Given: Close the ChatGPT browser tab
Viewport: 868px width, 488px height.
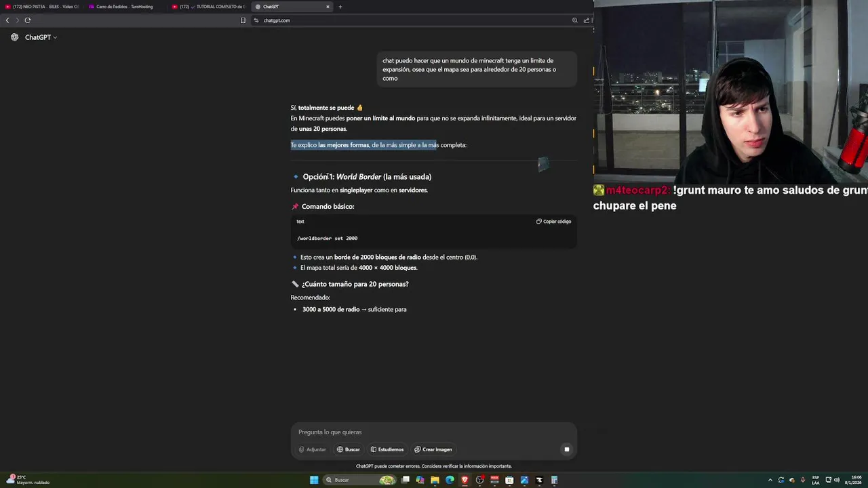Looking at the screenshot, I should click(328, 7).
